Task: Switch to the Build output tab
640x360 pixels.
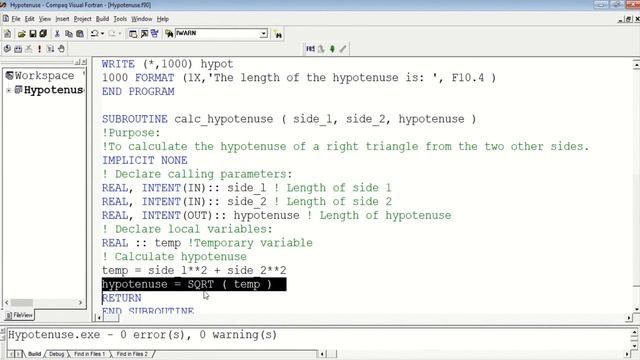Action: tap(34, 354)
